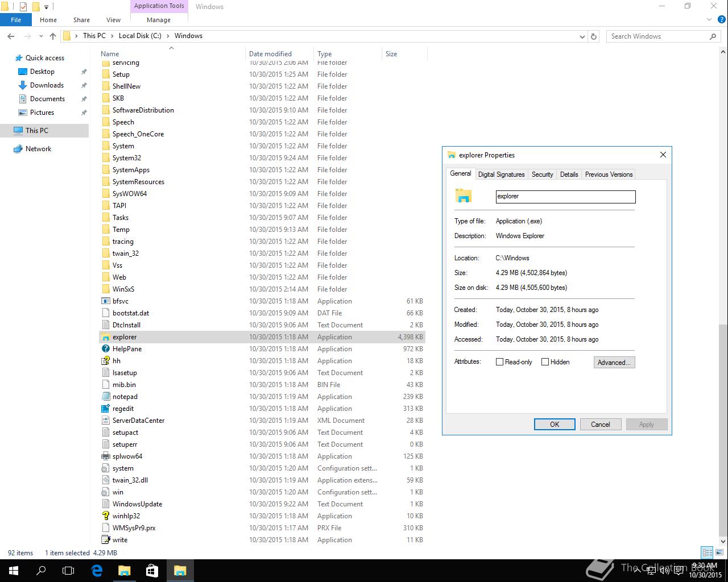Click the bfsvc application icon
The height and width of the screenshot is (582, 728).
pyautogui.click(x=105, y=301)
